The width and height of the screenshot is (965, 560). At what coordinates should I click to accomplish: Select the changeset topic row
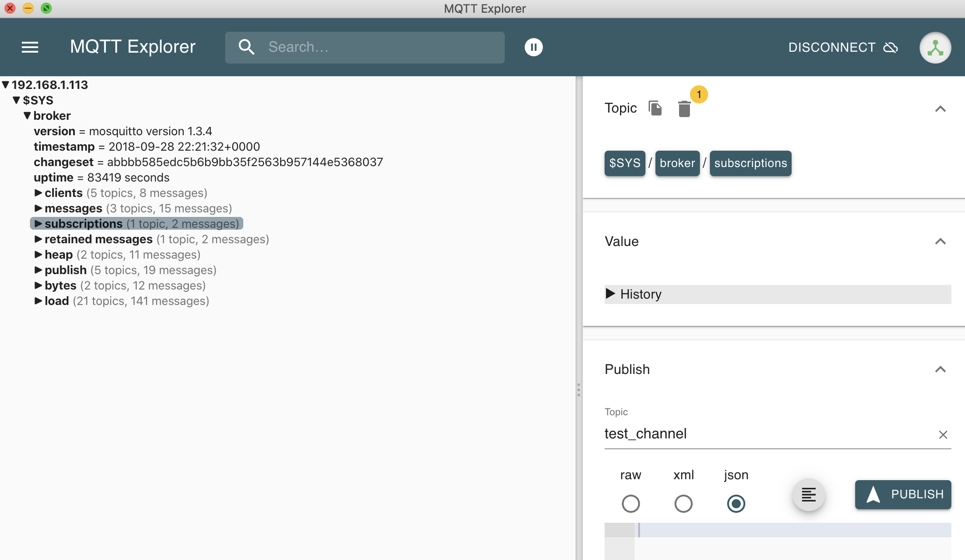[x=208, y=162]
